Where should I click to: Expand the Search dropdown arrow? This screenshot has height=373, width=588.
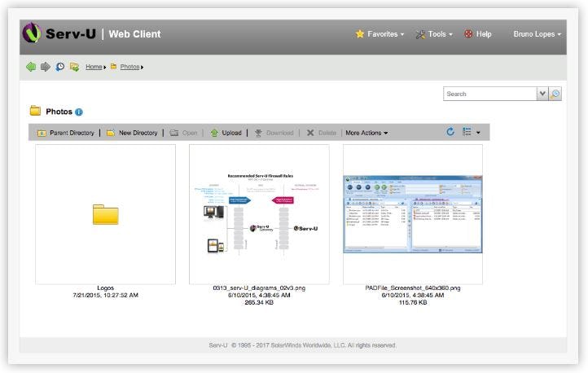pos(542,94)
